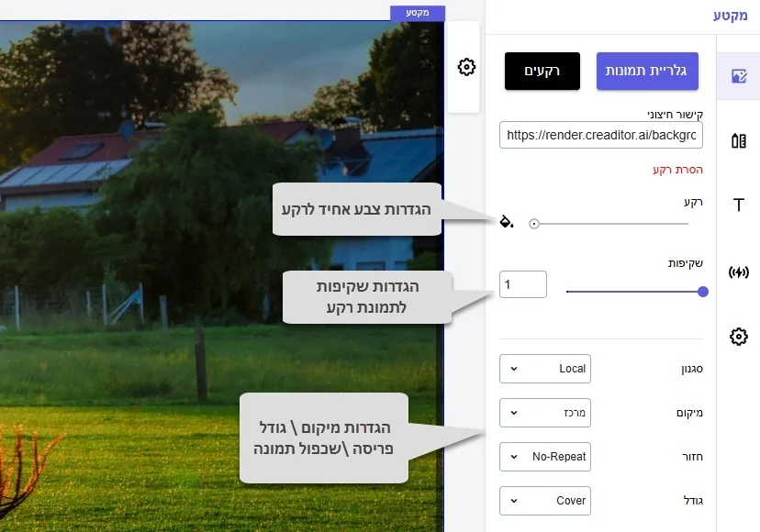Open the חזור dropdown showing No-Repeat

coord(544,457)
